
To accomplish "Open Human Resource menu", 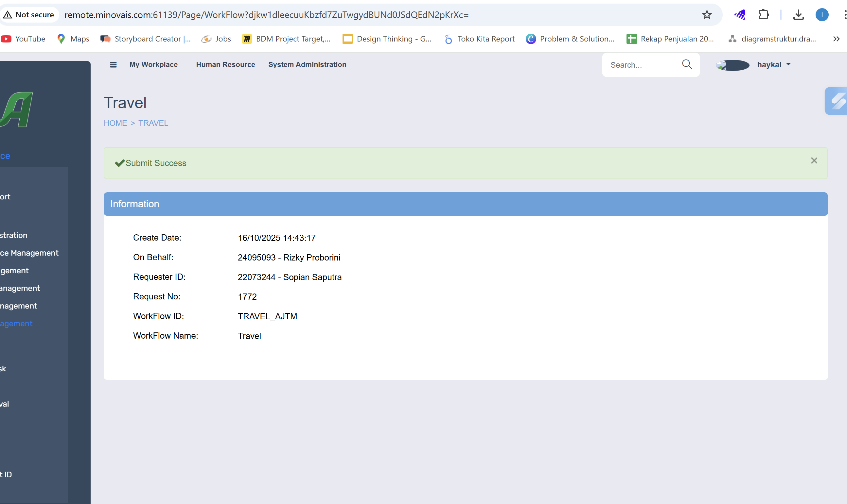I will pos(225,64).
